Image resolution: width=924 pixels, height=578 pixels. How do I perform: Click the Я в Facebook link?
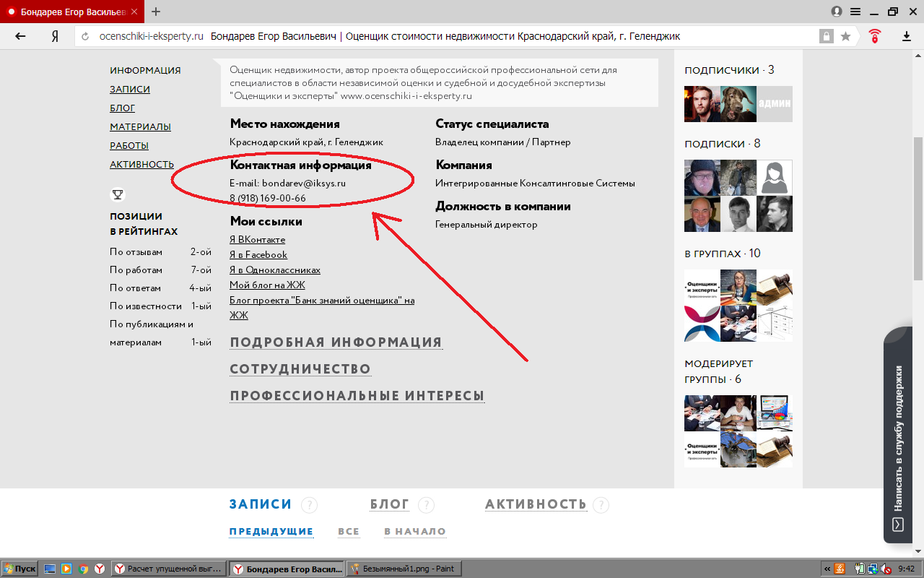point(258,255)
